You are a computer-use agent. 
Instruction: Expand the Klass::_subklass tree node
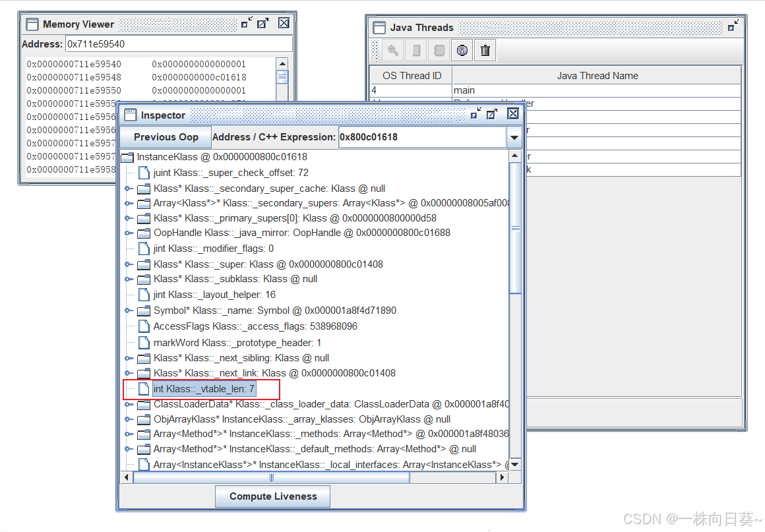[129, 279]
